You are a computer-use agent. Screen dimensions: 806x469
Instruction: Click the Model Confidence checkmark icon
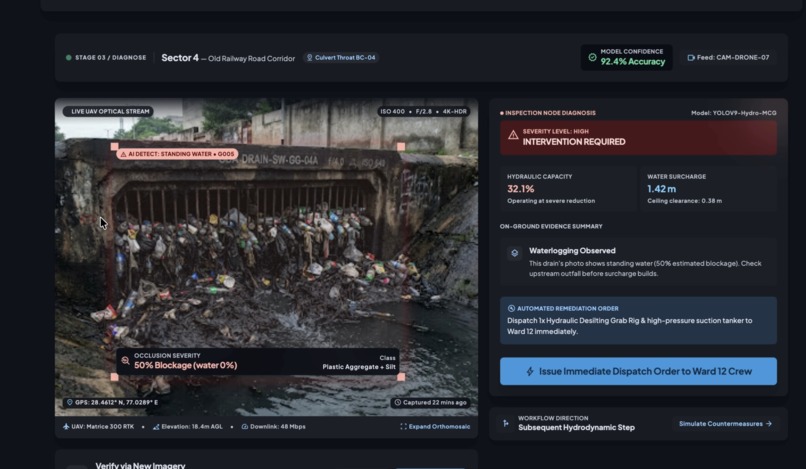592,57
